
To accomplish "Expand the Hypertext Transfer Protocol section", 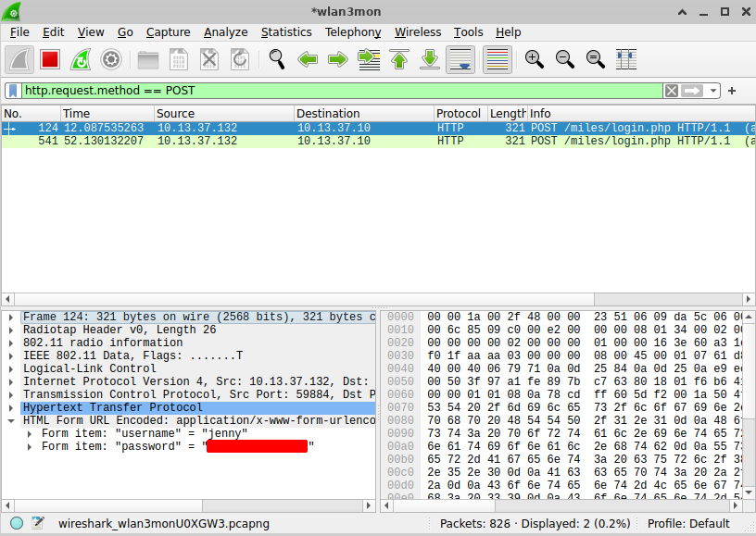I will [x=11, y=408].
